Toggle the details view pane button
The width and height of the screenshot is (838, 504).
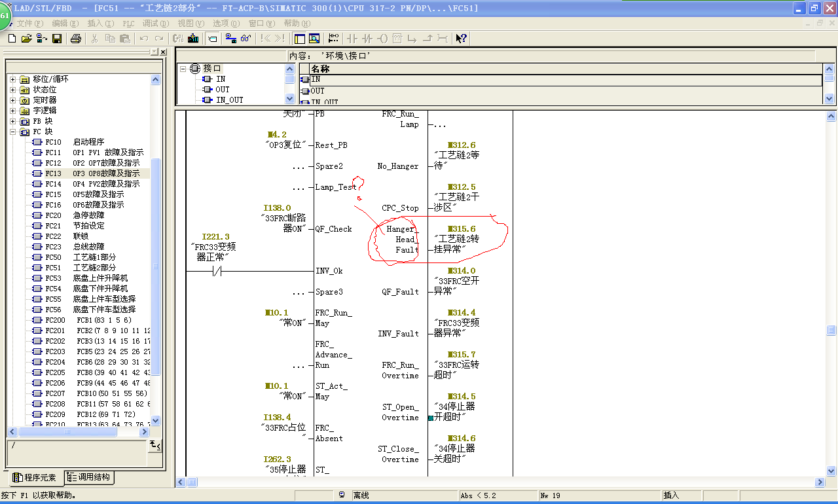tap(314, 39)
